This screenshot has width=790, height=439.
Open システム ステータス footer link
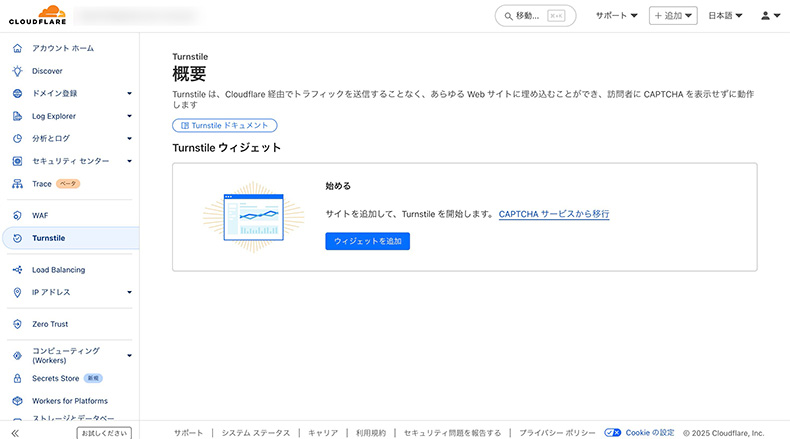[256, 432]
